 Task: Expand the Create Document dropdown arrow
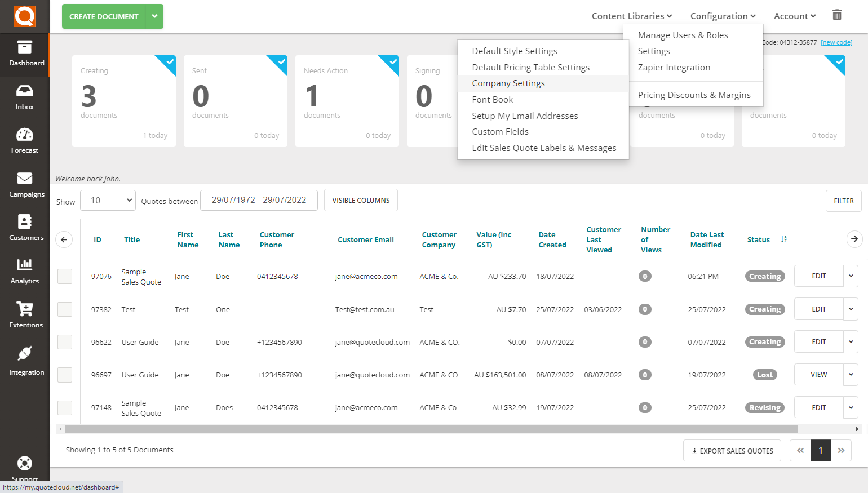tap(154, 16)
